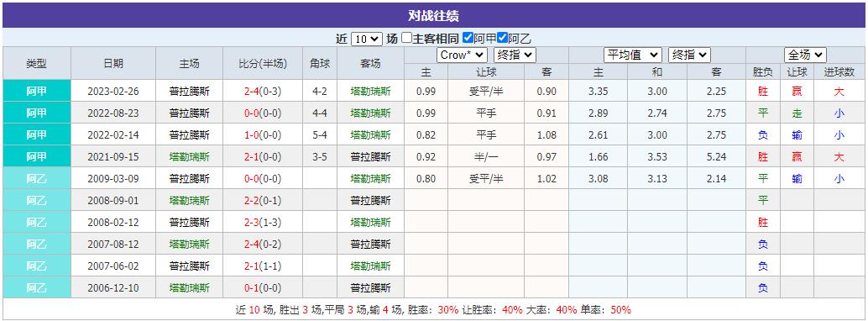Click the 对战往绩 section header

[433, 15]
